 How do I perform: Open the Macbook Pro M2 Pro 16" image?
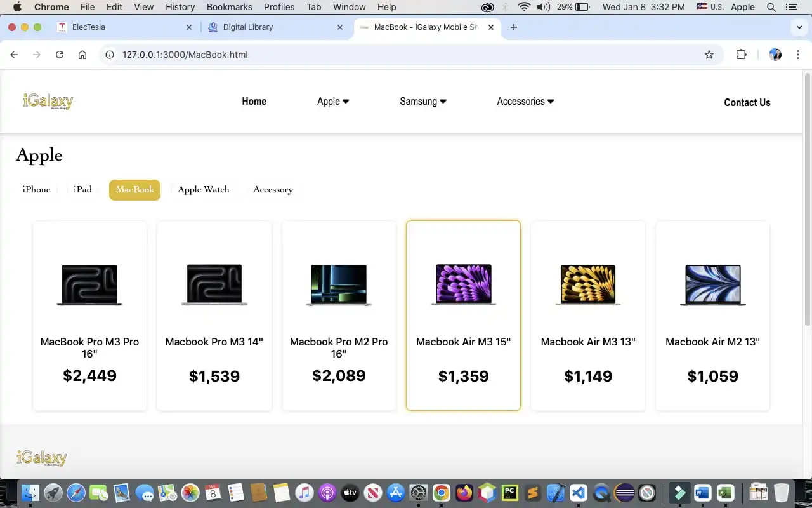[339, 285]
